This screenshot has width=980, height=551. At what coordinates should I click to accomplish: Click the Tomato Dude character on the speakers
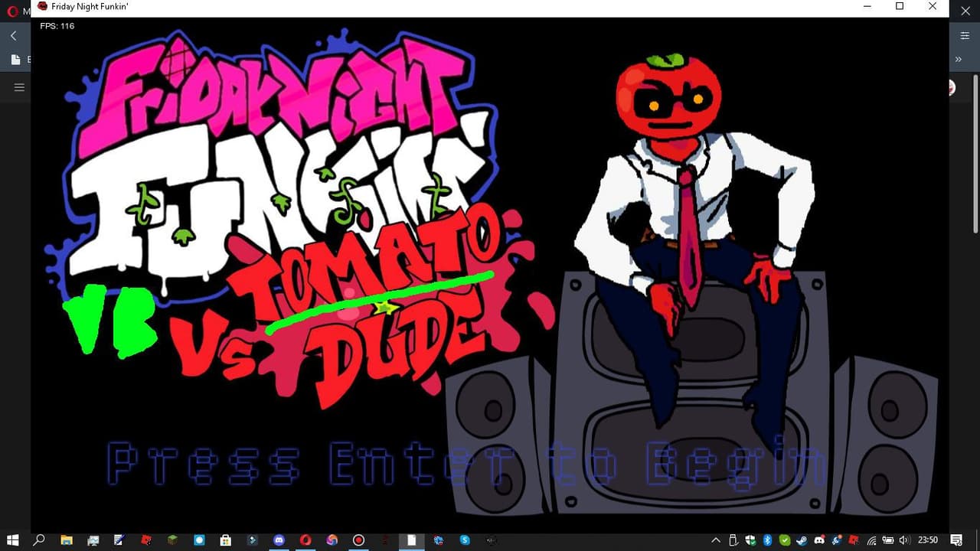pos(693,253)
